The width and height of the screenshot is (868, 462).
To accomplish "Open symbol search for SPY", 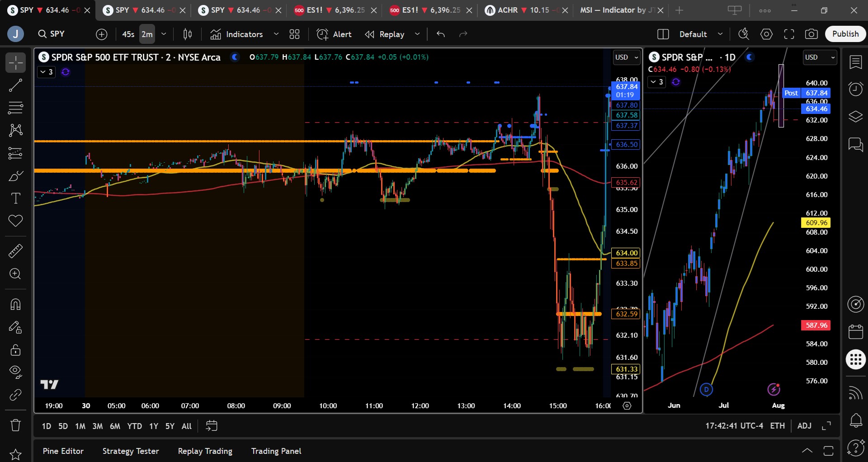I will click(59, 34).
